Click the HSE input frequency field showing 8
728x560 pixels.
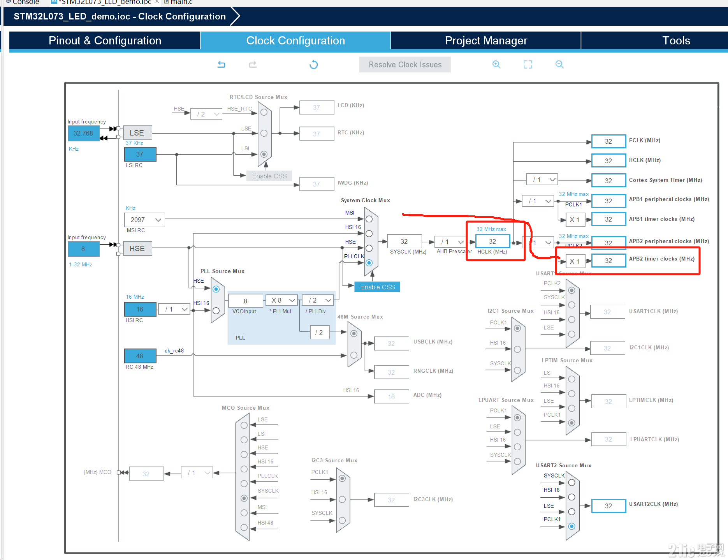(x=84, y=249)
